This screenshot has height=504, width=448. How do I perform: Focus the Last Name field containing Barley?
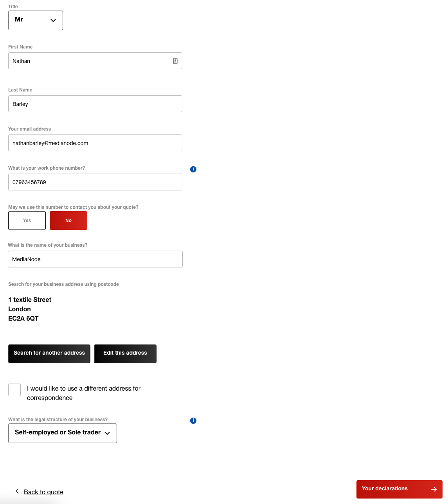coord(95,104)
